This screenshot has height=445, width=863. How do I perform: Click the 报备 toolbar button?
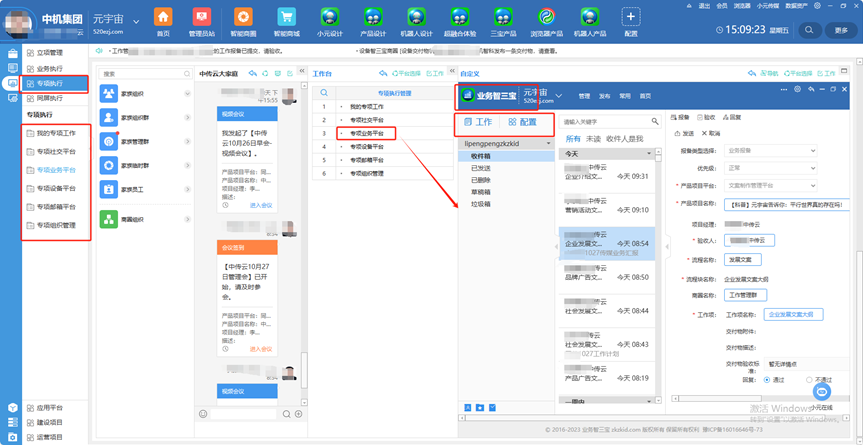coord(680,117)
